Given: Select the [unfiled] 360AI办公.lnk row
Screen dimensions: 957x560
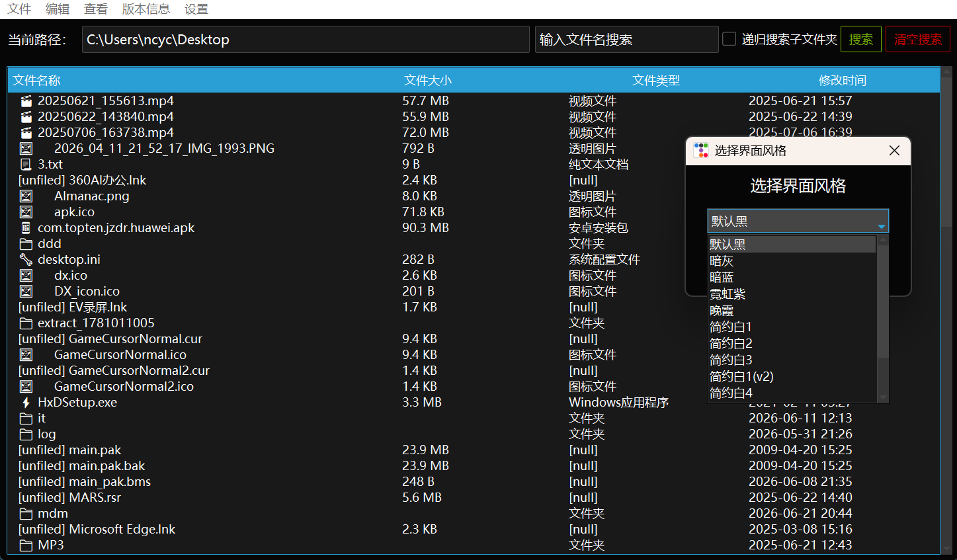Looking at the screenshot, I should pos(474,180).
